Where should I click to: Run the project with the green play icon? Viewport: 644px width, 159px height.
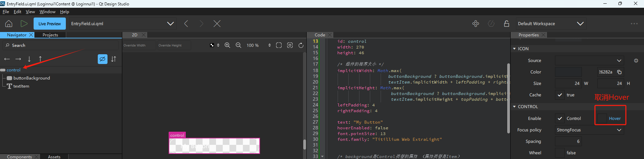(x=24, y=24)
